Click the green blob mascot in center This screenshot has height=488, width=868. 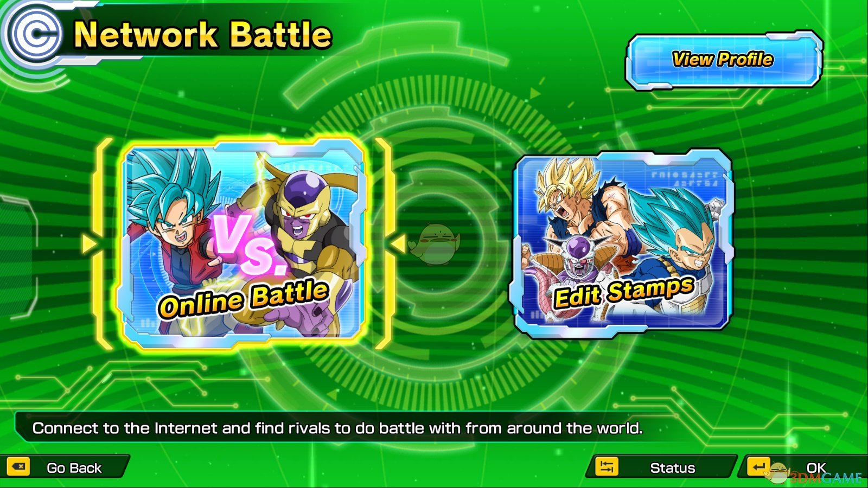(x=433, y=243)
